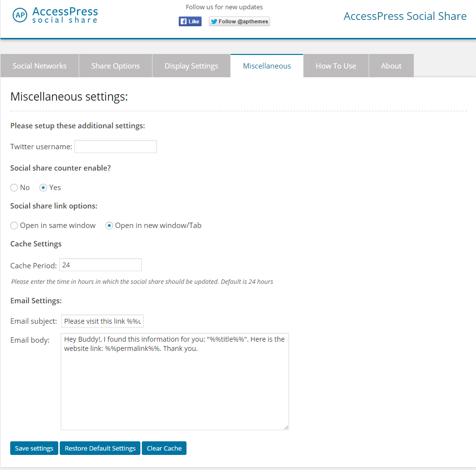This screenshot has width=476, height=470.
Task: Grab the Email body resize handle
Action: point(286,427)
